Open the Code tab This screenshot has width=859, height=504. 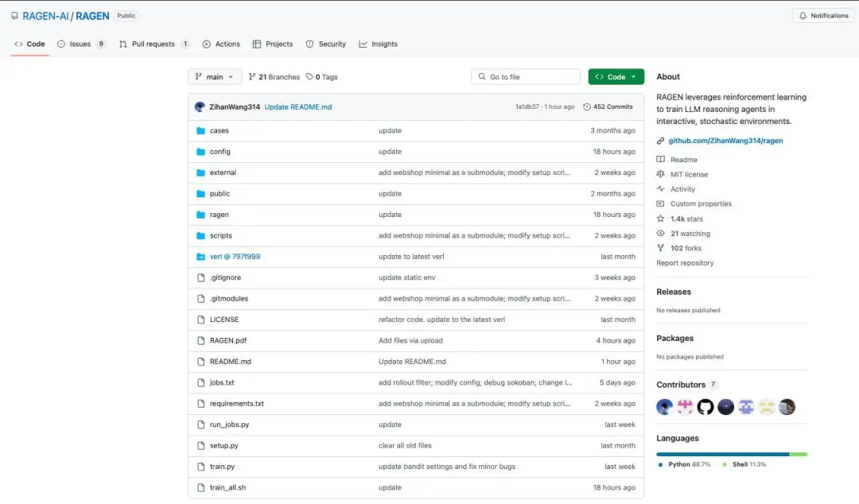29,44
